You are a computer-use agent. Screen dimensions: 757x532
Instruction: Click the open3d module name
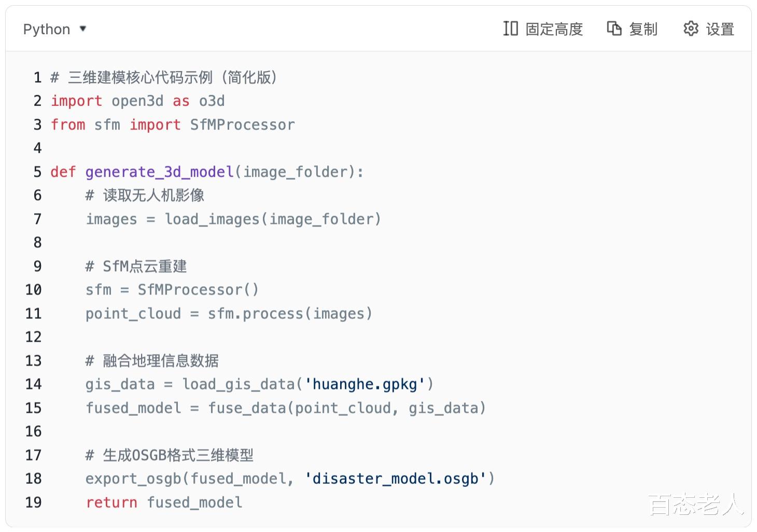click(137, 101)
